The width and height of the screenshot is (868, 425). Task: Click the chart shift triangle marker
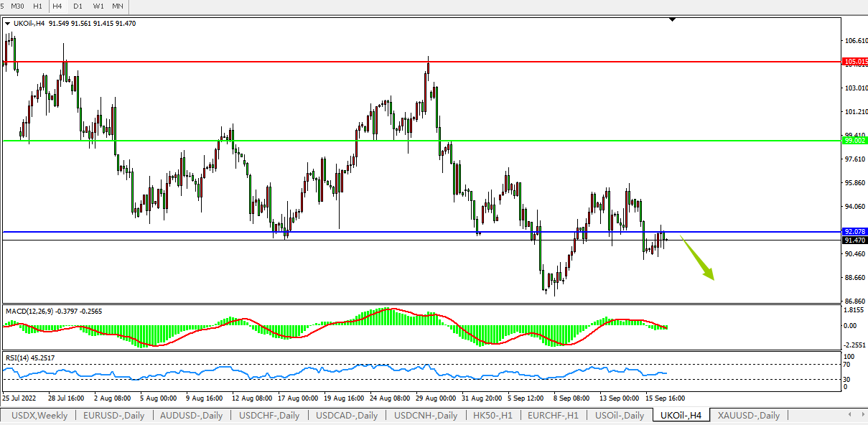click(x=672, y=19)
